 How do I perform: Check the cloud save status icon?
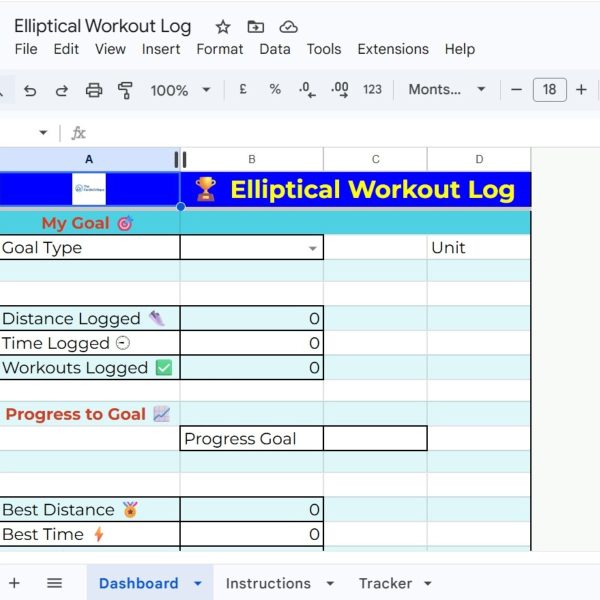pos(289,27)
